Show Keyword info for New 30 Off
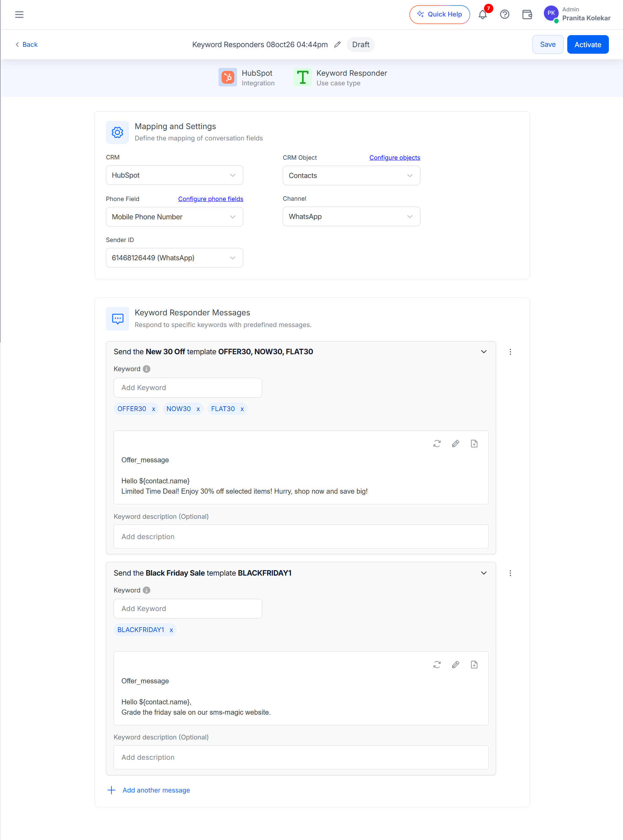Screen dimensions: 623x840 point(147,369)
